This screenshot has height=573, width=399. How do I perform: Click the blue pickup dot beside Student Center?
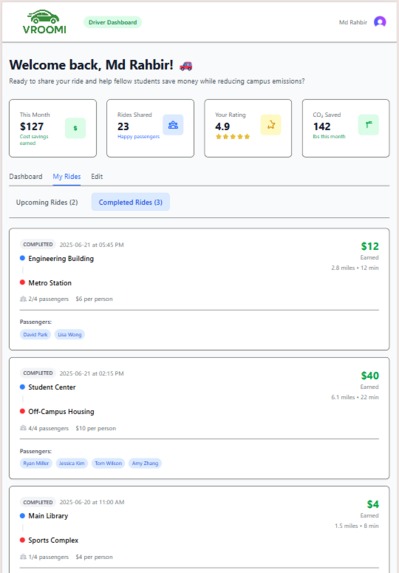click(x=22, y=387)
